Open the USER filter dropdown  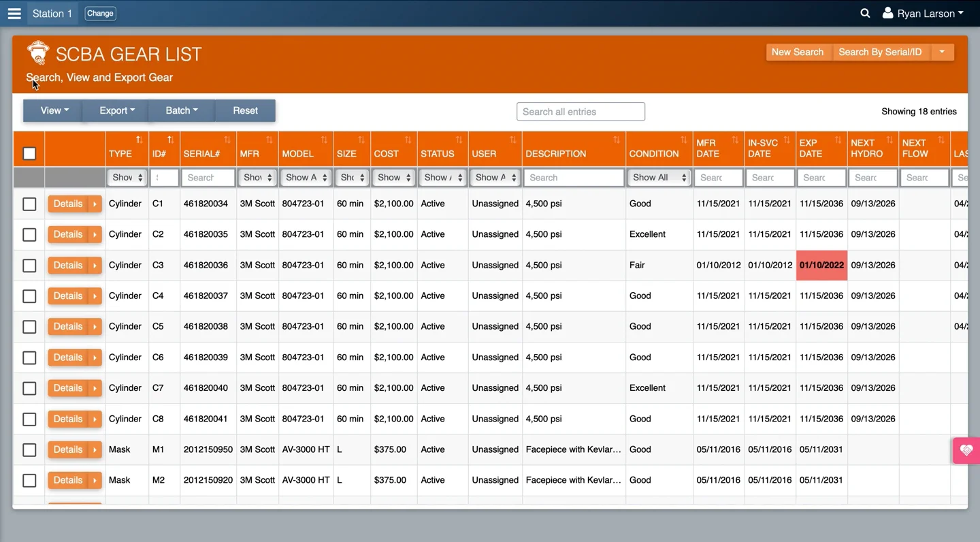495,178
